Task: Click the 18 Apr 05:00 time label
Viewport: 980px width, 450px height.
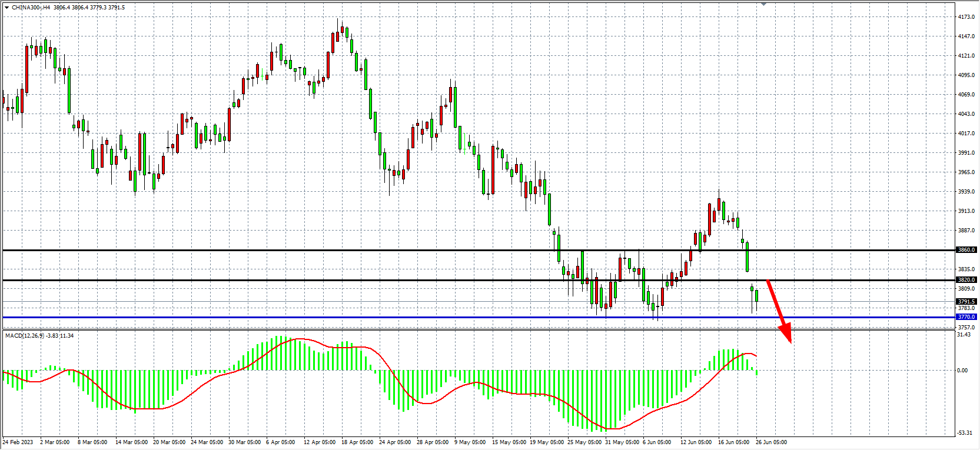Action: pyautogui.click(x=357, y=442)
